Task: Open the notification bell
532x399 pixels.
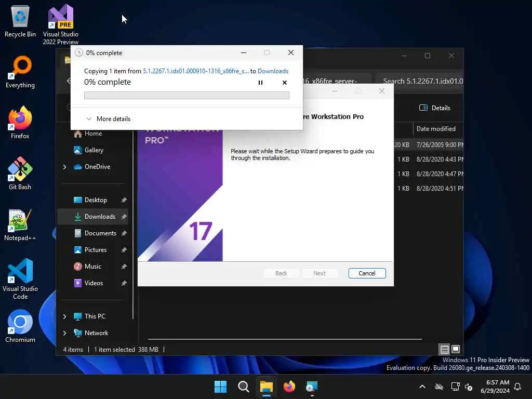Action: (x=518, y=387)
